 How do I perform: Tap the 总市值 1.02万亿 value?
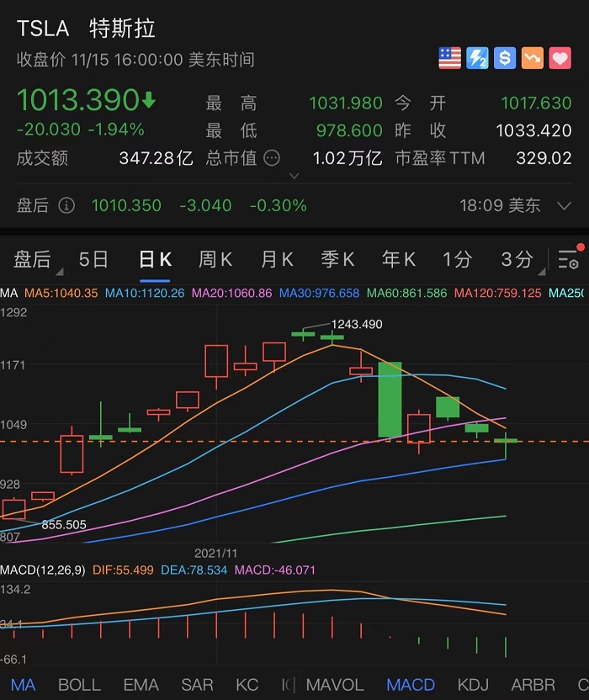348,158
